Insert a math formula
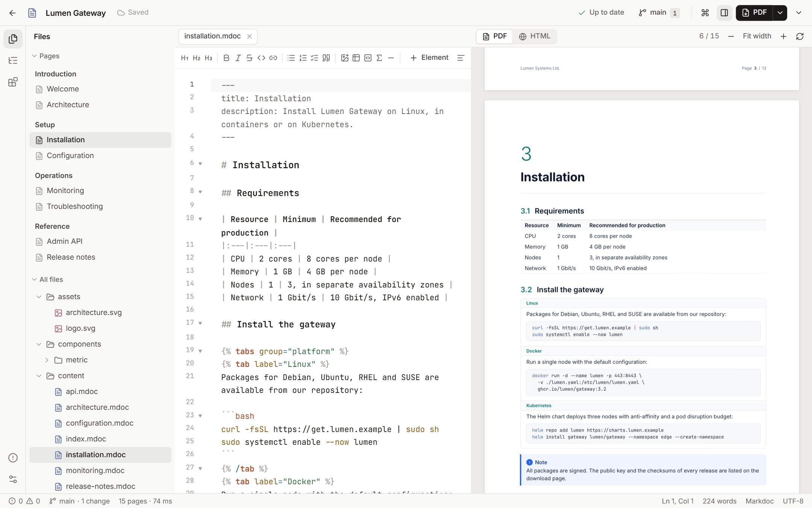 (x=379, y=58)
